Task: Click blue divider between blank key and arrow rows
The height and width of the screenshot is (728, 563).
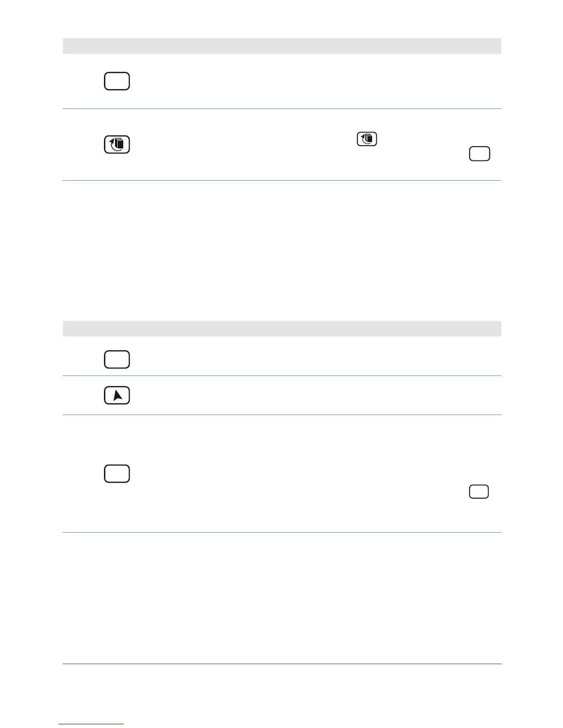Action: point(281,375)
